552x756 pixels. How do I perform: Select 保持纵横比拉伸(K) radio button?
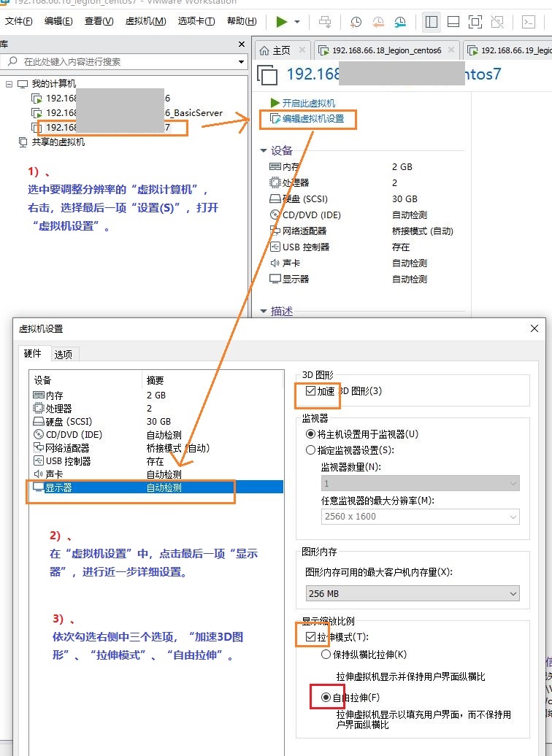(x=326, y=655)
